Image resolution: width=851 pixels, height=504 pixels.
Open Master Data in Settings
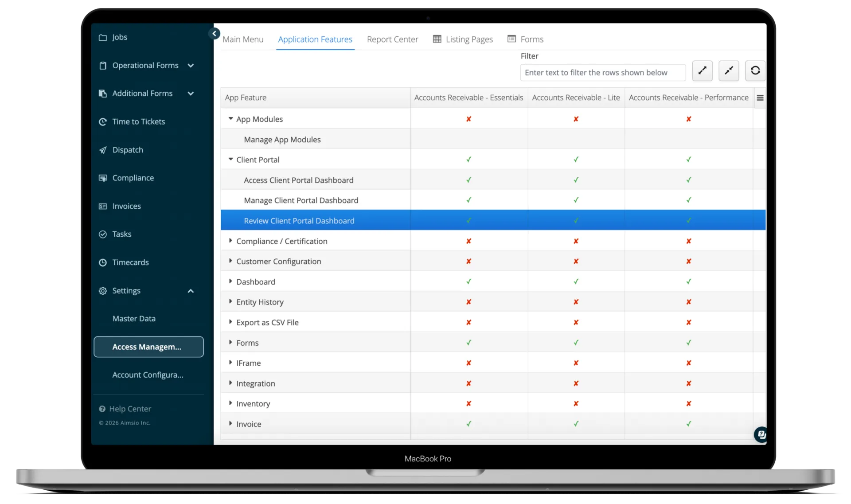pos(134,319)
